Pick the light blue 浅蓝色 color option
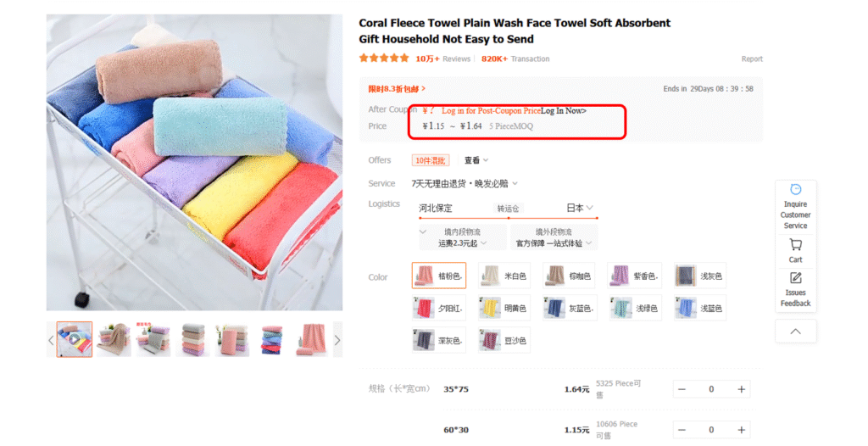Screen dimensions: 868x446 click(700, 308)
